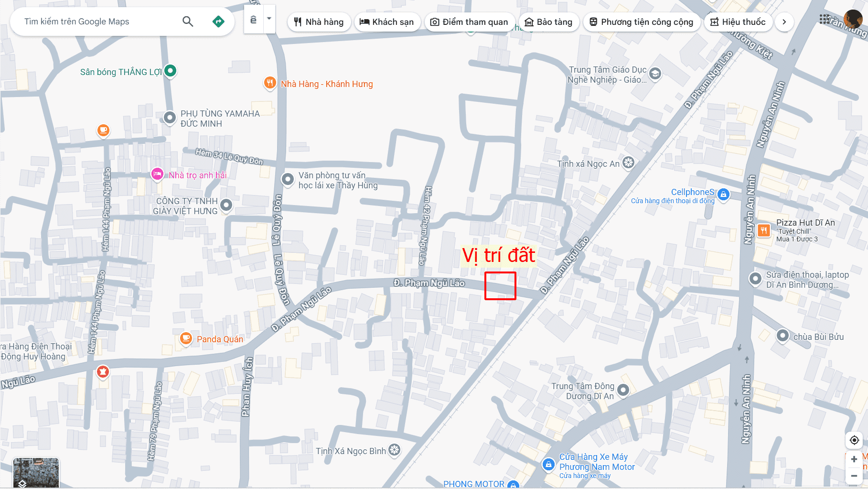The image size is (868, 489).
Task: Click the Điểm tham quan chip
Action: [x=469, y=22]
